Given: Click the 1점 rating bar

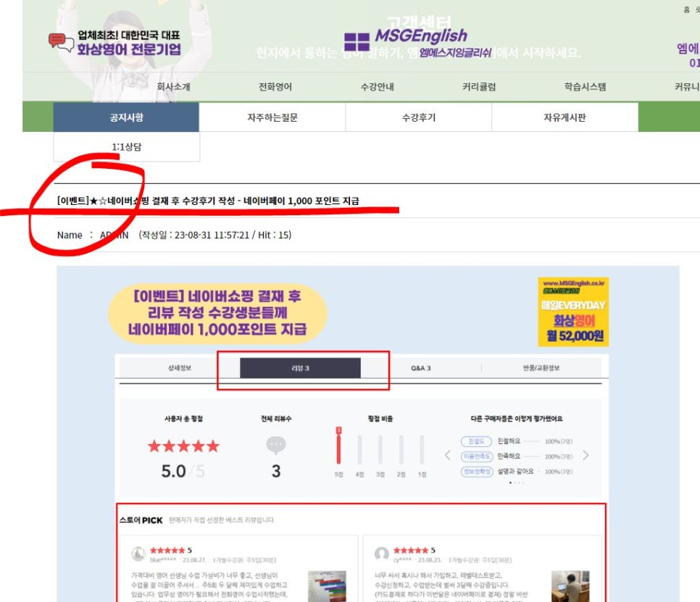Looking at the screenshot, I should (x=422, y=449).
